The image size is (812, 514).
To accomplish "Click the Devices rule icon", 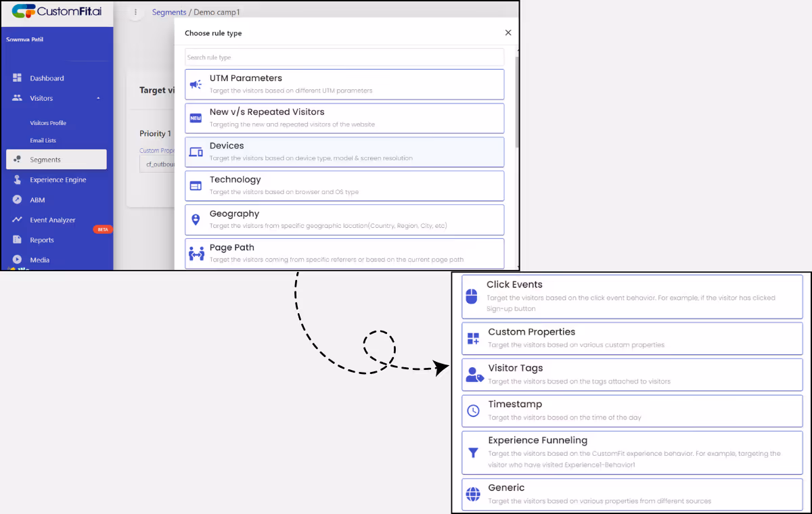I will 196,150.
